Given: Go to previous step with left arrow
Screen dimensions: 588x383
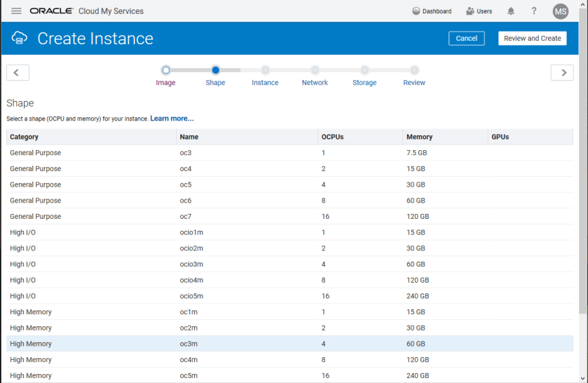Looking at the screenshot, I should click(18, 72).
